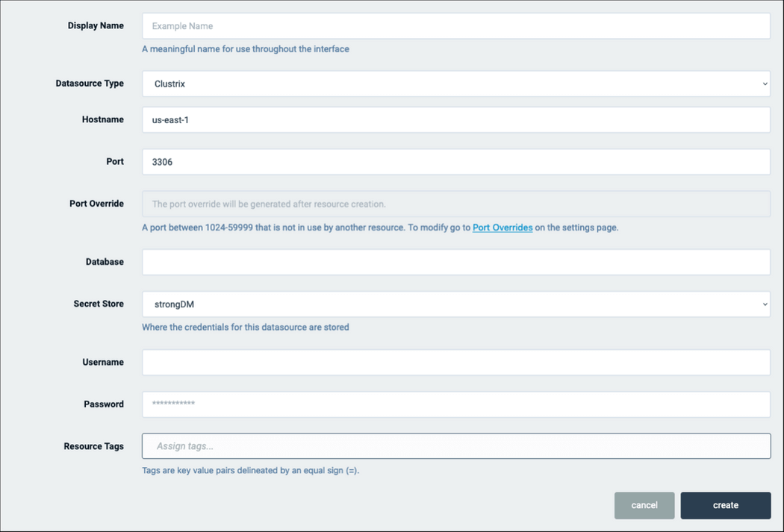Select strongDM in the Secret Store selector

click(456, 304)
